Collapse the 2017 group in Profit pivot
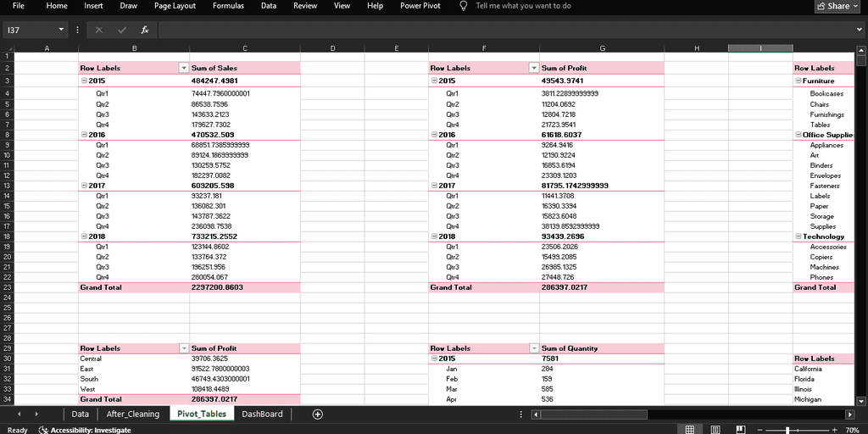Screen dimensions: 868x434 click(x=433, y=186)
